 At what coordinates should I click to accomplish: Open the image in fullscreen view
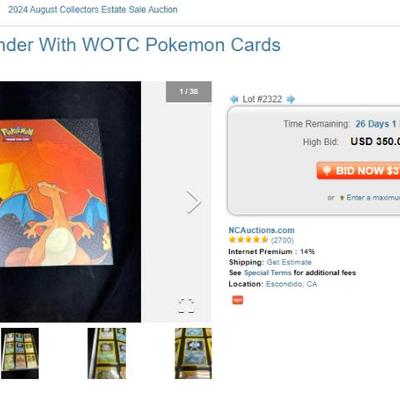coord(186,305)
